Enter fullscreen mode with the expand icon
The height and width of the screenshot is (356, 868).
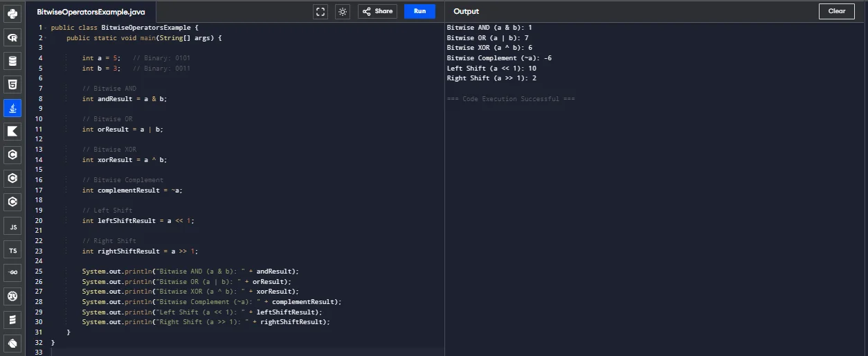coord(320,11)
